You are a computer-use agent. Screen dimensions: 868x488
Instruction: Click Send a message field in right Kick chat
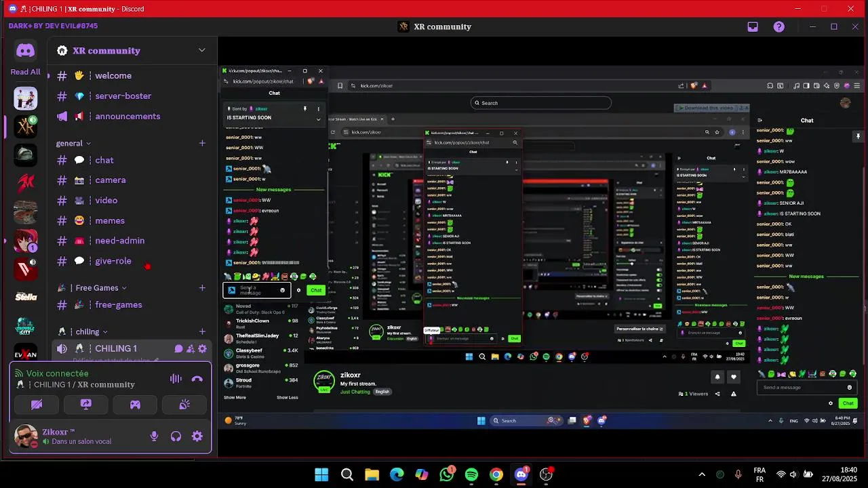(x=806, y=388)
